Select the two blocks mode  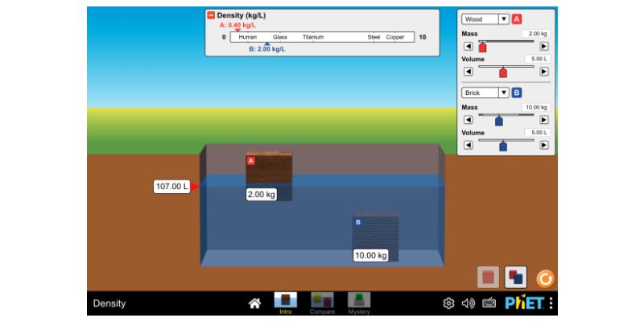point(515,278)
